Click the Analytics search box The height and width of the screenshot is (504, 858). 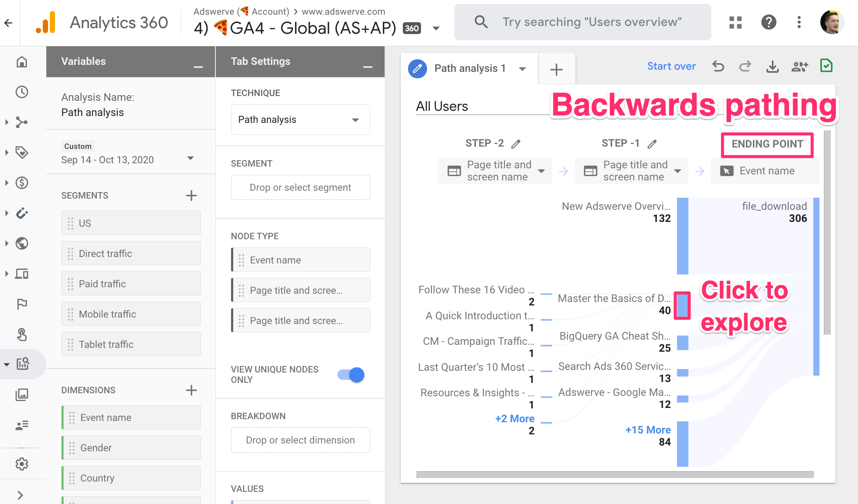point(582,22)
